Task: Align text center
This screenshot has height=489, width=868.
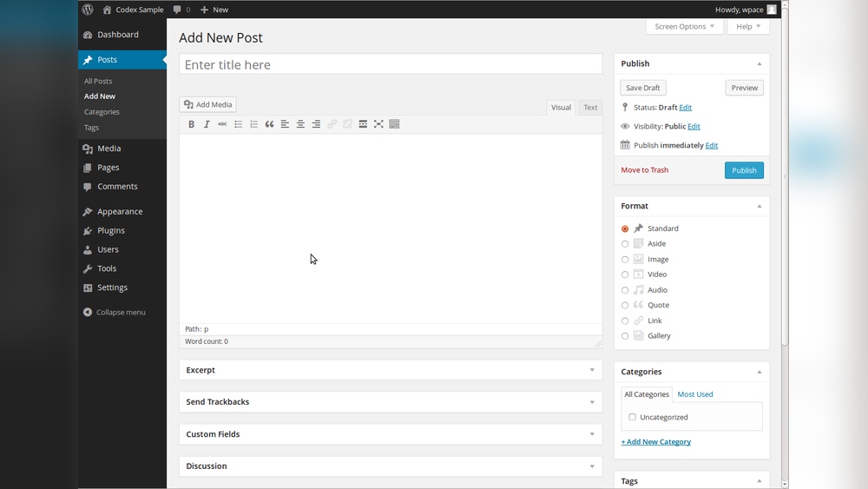Action: pos(300,124)
